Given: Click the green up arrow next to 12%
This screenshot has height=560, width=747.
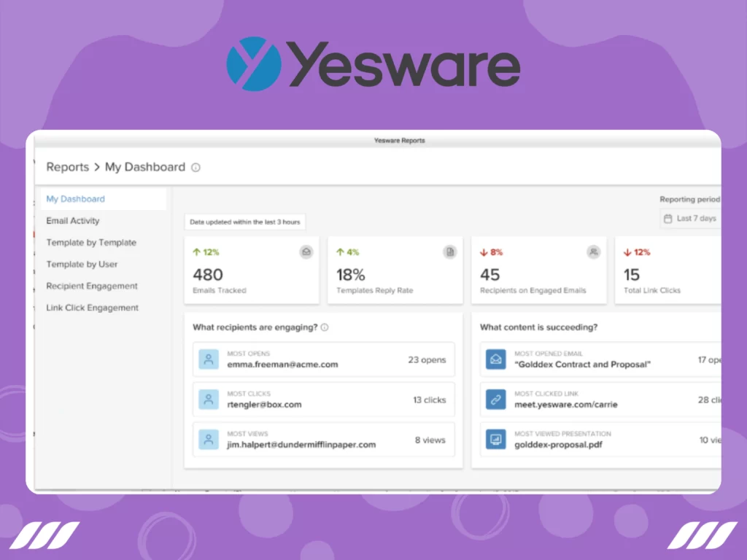Looking at the screenshot, I should [x=196, y=252].
